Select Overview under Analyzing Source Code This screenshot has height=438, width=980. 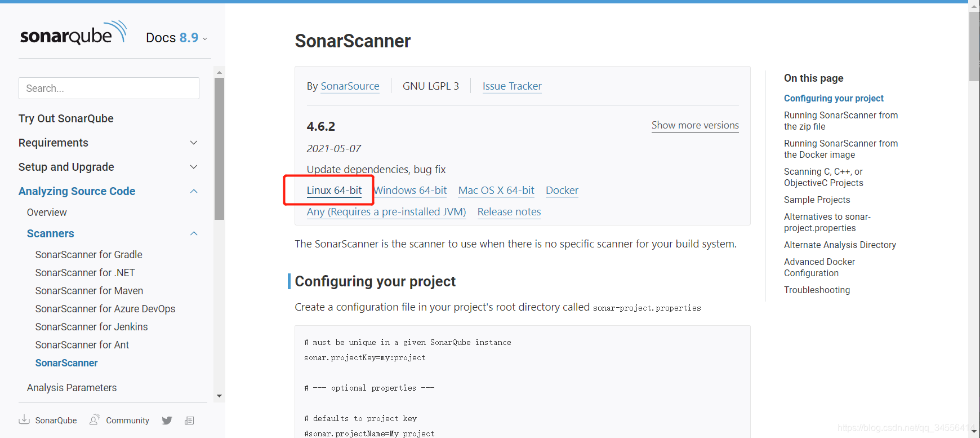46,212
